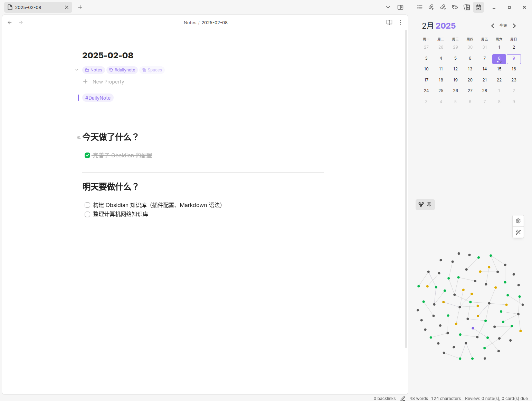Switch note to reading view

pyautogui.click(x=389, y=22)
